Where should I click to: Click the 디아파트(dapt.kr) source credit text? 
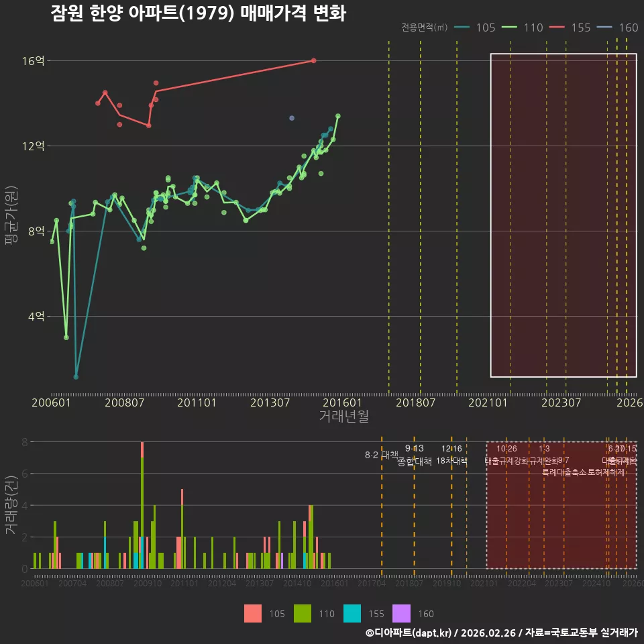point(409,633)
